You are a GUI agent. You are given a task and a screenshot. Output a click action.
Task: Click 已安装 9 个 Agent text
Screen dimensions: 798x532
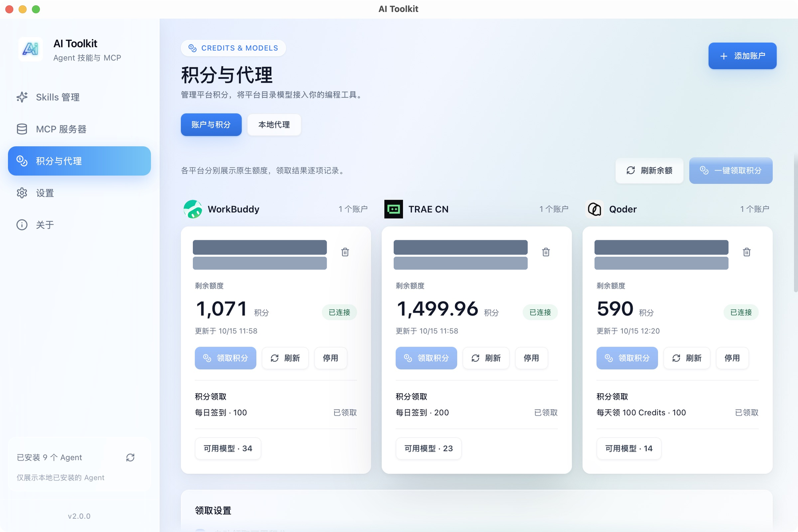[50, 458]
